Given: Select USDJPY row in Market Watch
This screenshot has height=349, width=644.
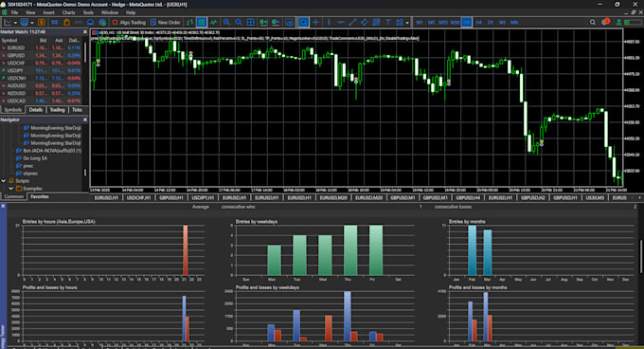Looking at the screenshot, I should 42,71.
